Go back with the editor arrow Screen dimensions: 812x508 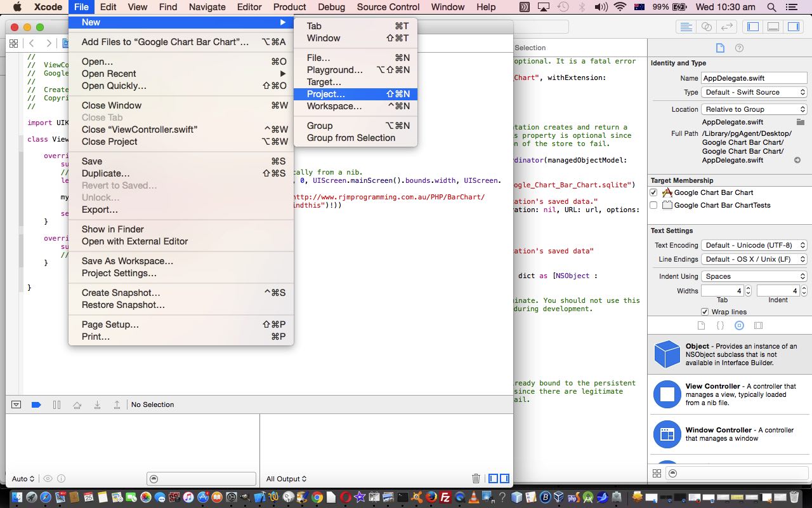(x=31, y=43)
